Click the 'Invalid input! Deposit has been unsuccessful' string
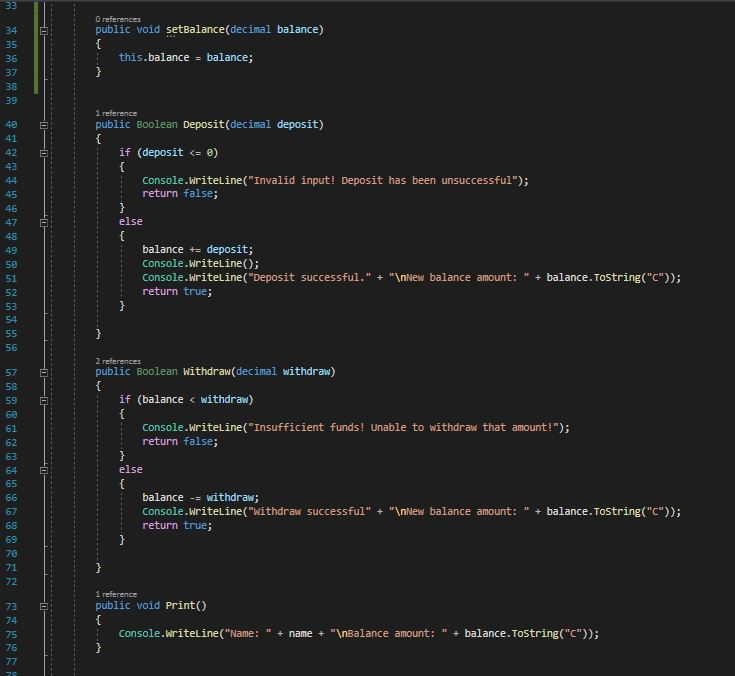The width and height of the screenshot is (735, 676). (x=382, y=180)
